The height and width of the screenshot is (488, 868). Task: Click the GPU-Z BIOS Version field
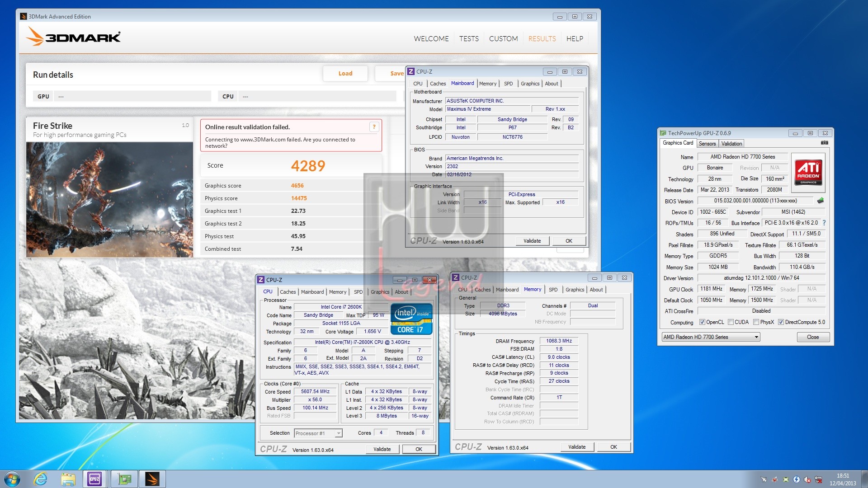click(x=755, y=201)
